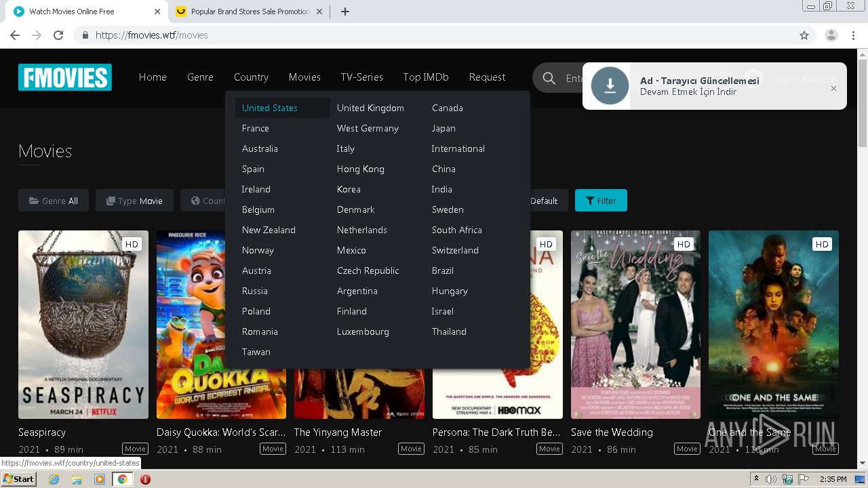Expand the Type Movie filter

tap(134, 201)
